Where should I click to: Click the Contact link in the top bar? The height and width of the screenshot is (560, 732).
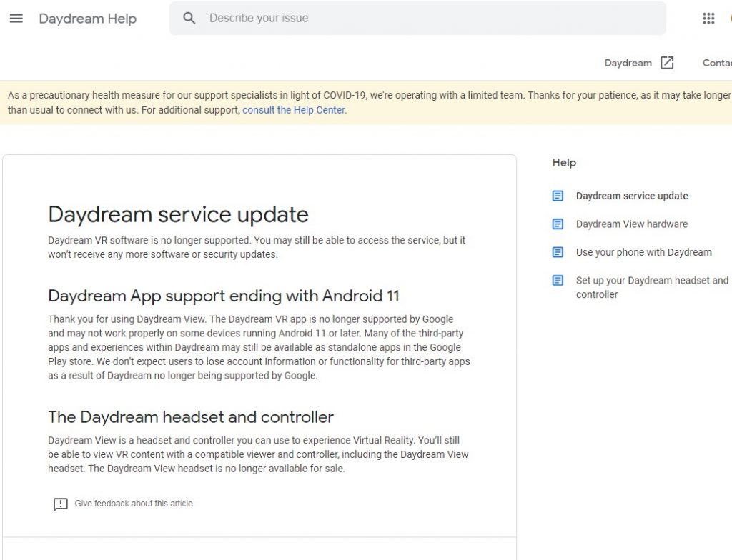tap(717, 63)
